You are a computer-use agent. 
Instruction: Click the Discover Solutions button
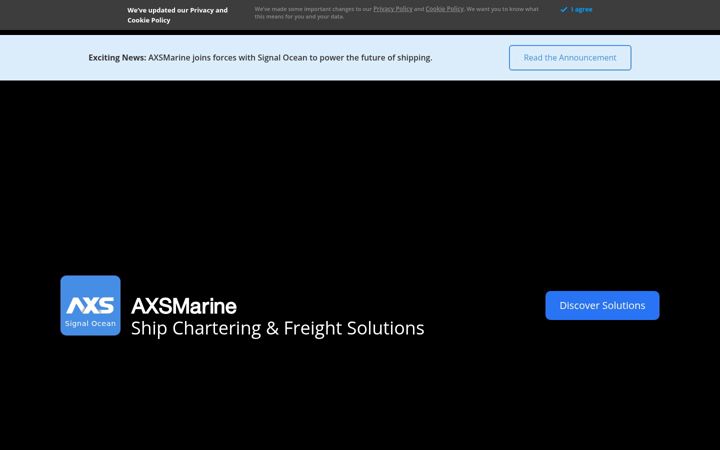(602, 305)
